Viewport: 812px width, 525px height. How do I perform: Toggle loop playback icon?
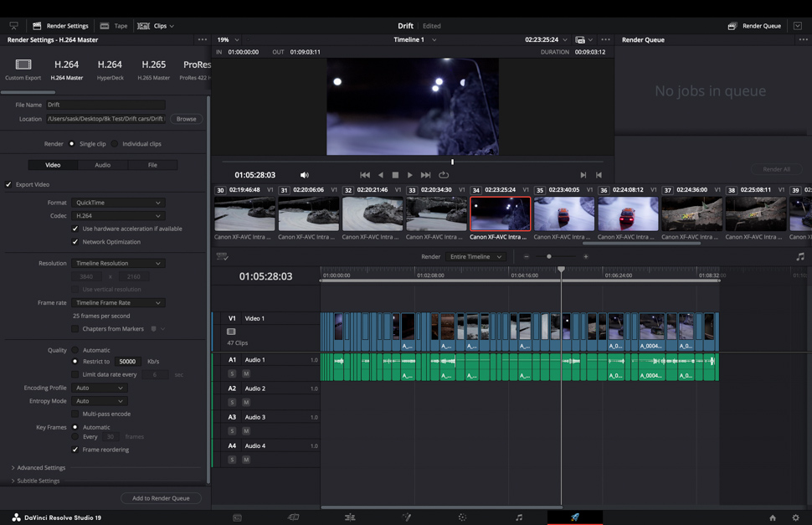(x=444, y=175)
